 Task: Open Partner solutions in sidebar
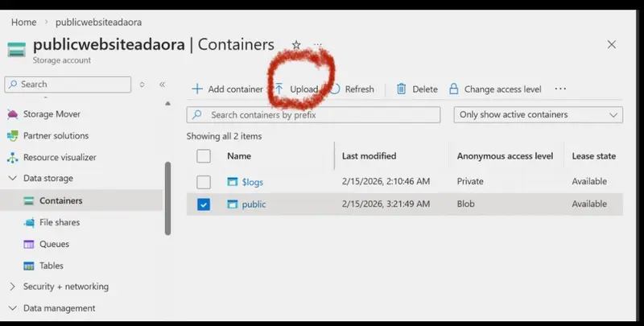pos(56,136)
